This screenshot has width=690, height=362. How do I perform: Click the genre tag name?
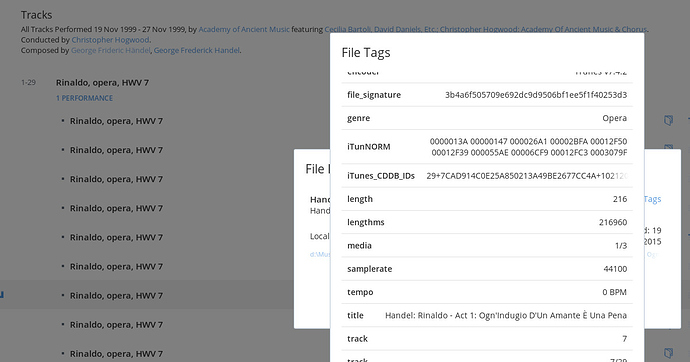coord(359,118)
